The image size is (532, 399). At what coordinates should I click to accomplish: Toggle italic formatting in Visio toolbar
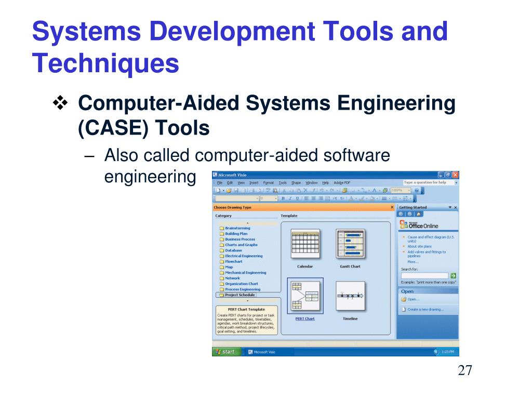(x=290, y=198)
